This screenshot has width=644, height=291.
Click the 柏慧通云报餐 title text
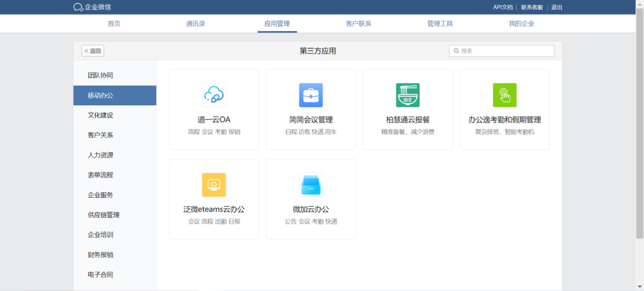tap(408, 120)
